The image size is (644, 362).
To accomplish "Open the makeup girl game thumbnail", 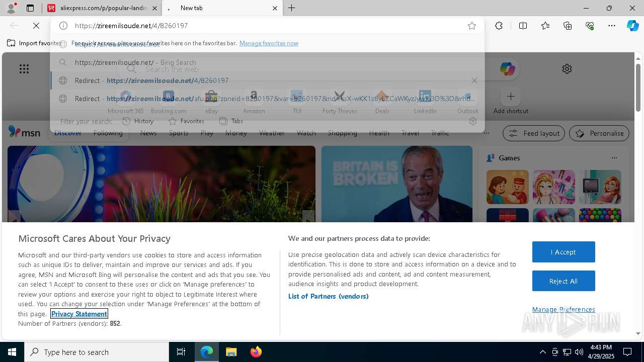I will pos(554,187).
